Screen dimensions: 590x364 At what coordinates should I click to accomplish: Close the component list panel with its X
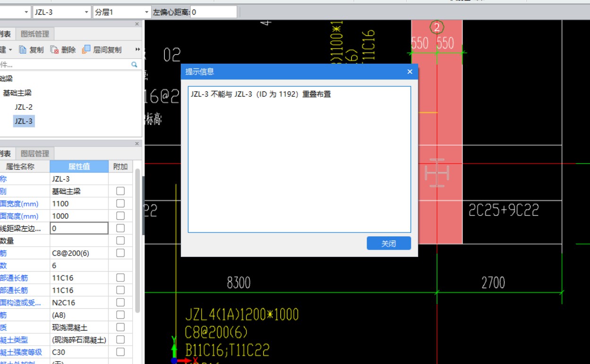[x=137, y=24]
